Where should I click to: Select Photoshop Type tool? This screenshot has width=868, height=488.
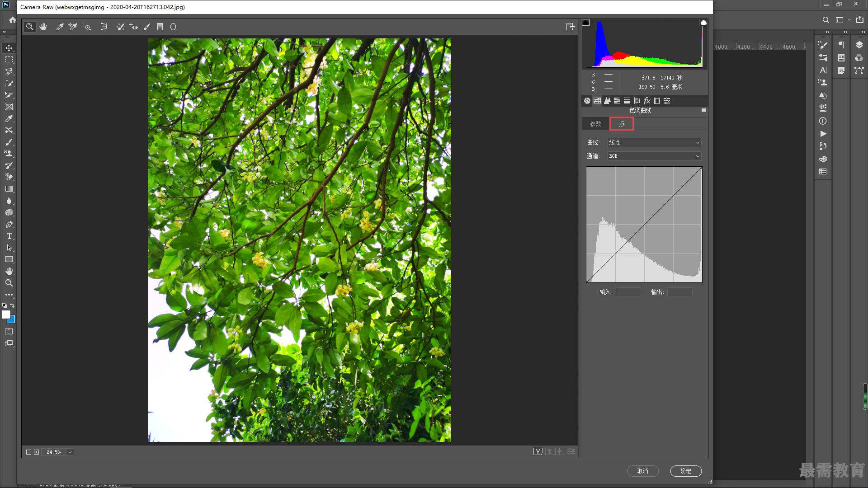pyautogui.click(x=9, y=236)
